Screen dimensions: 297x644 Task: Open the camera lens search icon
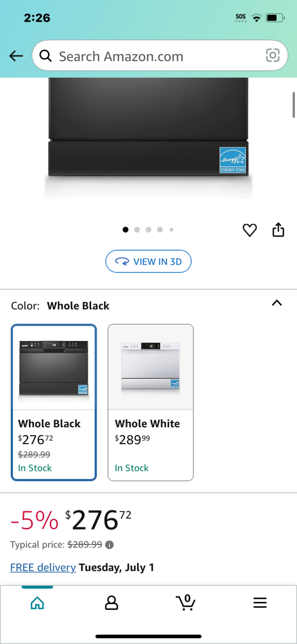pos(273,56)
